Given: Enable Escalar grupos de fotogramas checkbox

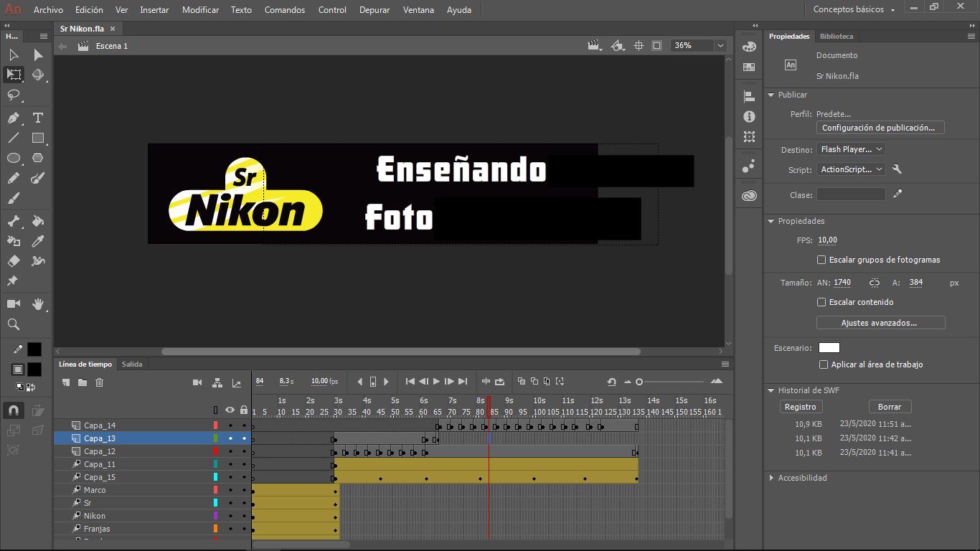Looking at the screenshot, I should (821, 260).
